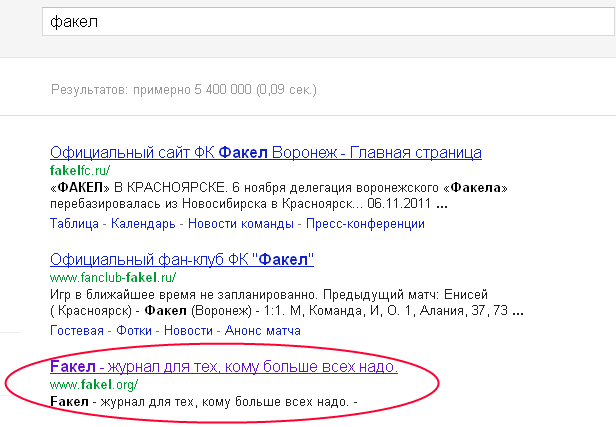Click the results count text line
This screenshot has width=616, height=427.
point(183,90)
